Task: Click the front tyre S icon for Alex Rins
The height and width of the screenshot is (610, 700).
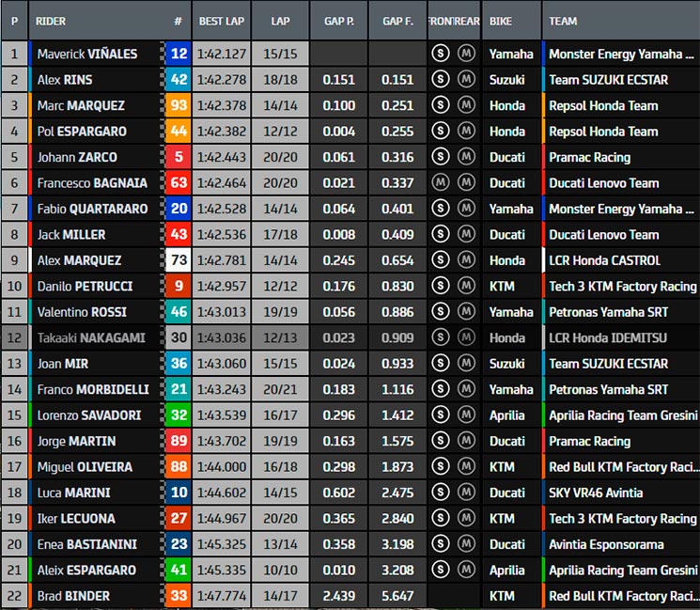Action: click(440, 80)
